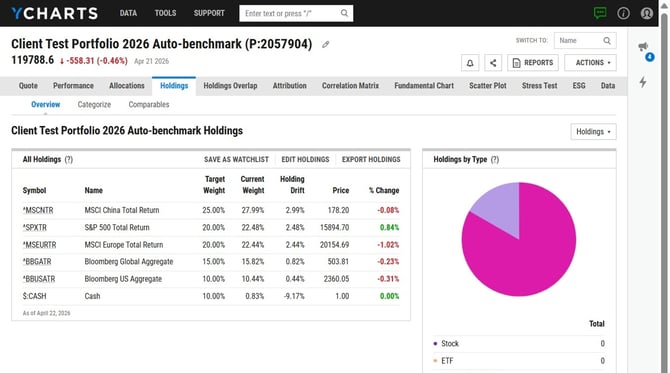
Task: Click the $:CASH symbol
Action: pos(34,296)
